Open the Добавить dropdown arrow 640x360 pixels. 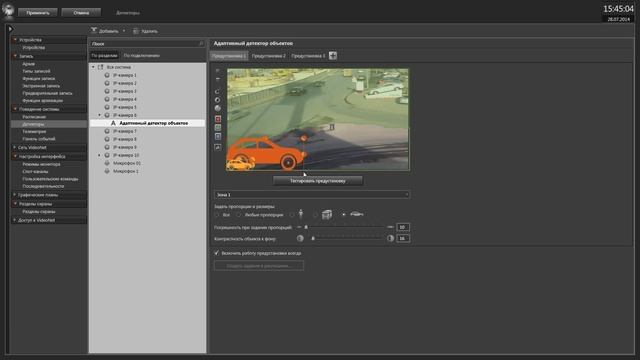(124, 31)
